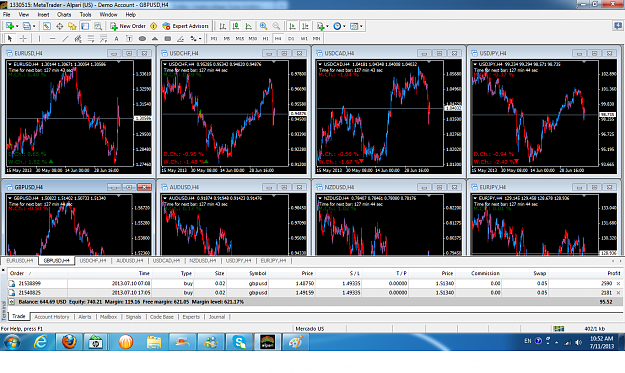Select the Ellipse drawing tool
Image resolution: width=625 pixels, height=373 pixels.
point(142,39)
